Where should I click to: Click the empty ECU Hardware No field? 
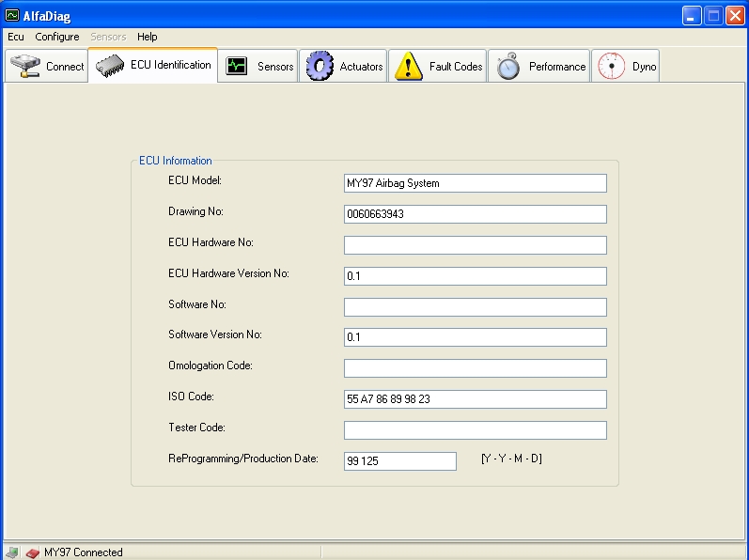coord(475,245)
